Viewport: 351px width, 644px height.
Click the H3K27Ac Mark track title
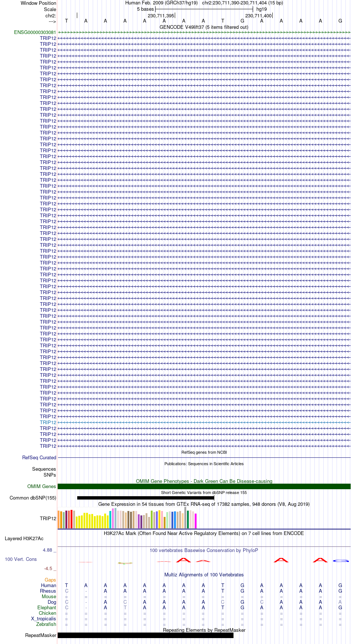click(x=204, y=533)
